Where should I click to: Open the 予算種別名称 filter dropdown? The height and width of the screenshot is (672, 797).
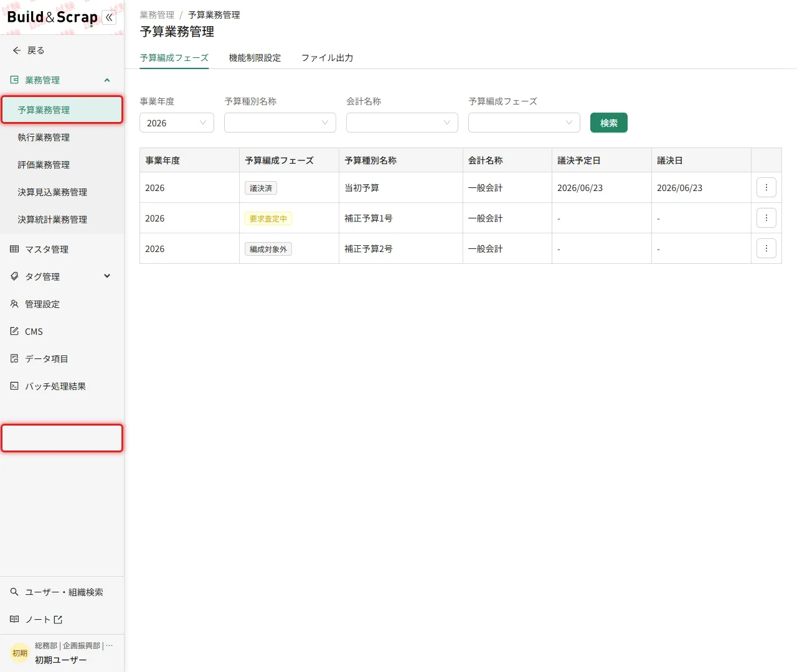pos(280,123)
